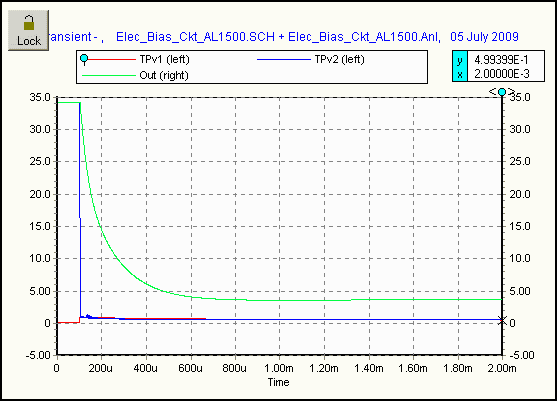The image size is (557, 401).
Task: Click the cyan y label in the cursor readout
Action: pyautogui.click(x=460, y=59)
